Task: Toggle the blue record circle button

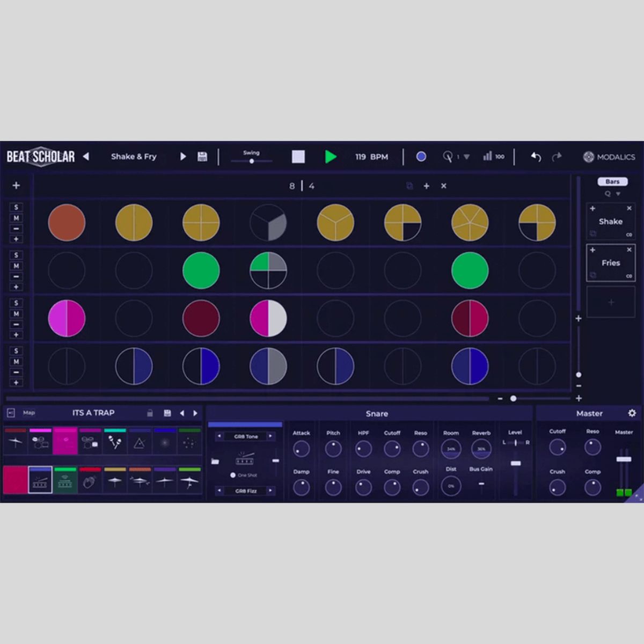Action: [x=421, y=156]
